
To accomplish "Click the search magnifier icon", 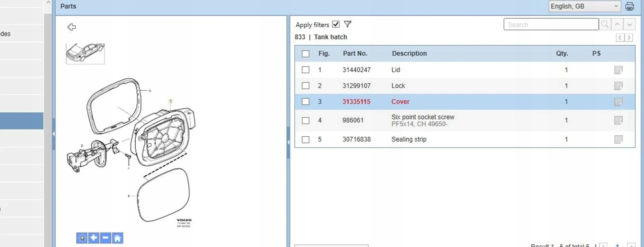I will point(605,24).
